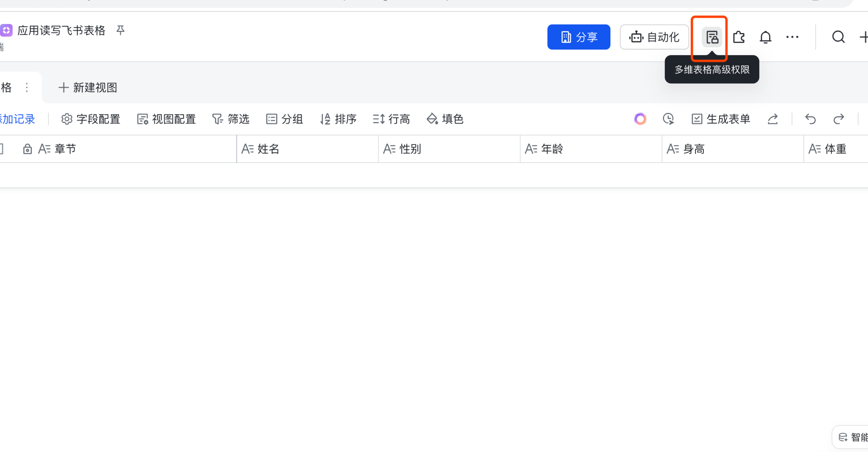
Task: Open 字段配置 field settings
Action: pos(91,119)
